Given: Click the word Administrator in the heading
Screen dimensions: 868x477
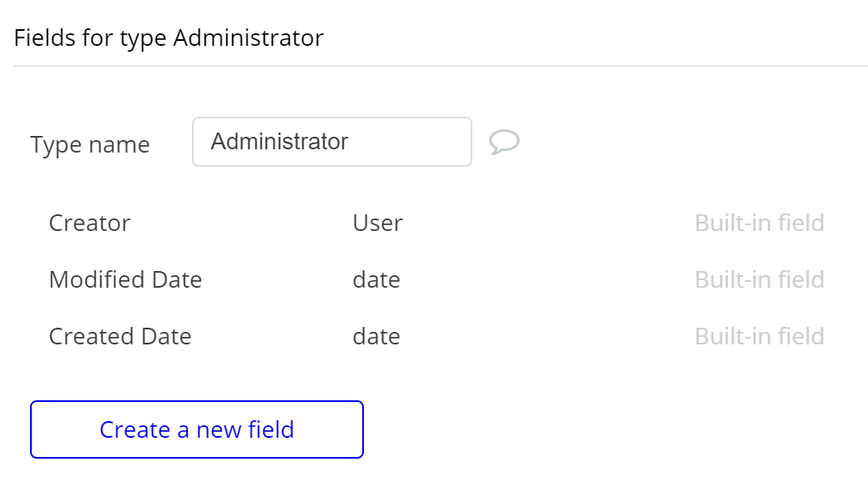Looking at the screenshot, I should tap(248, 38).
